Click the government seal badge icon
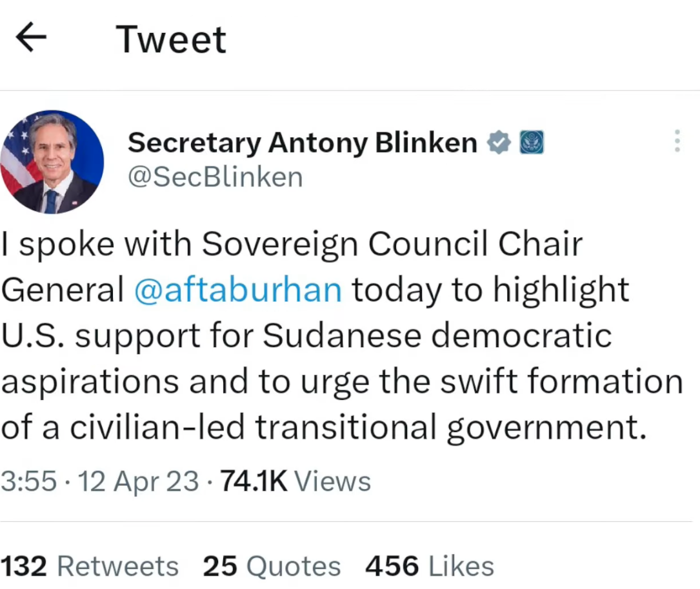The height and width of the screenshot is (589, 700). (x=532, y=142)
